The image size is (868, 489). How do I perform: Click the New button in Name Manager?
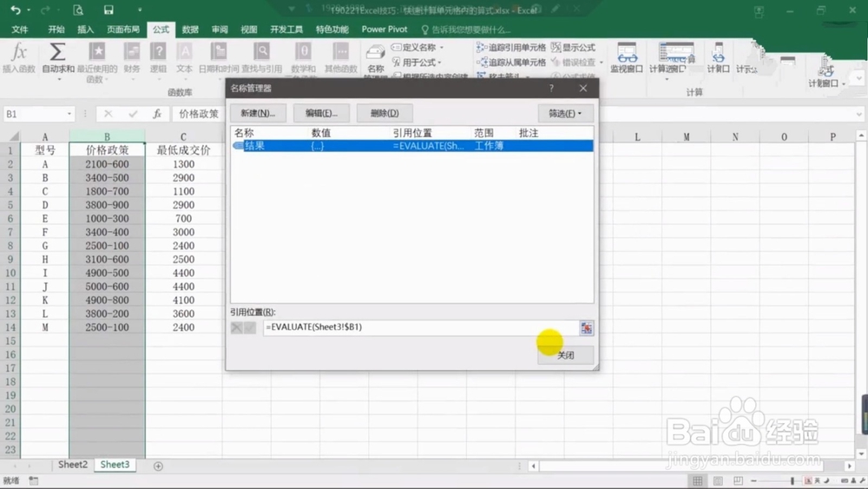coord(258,113)
